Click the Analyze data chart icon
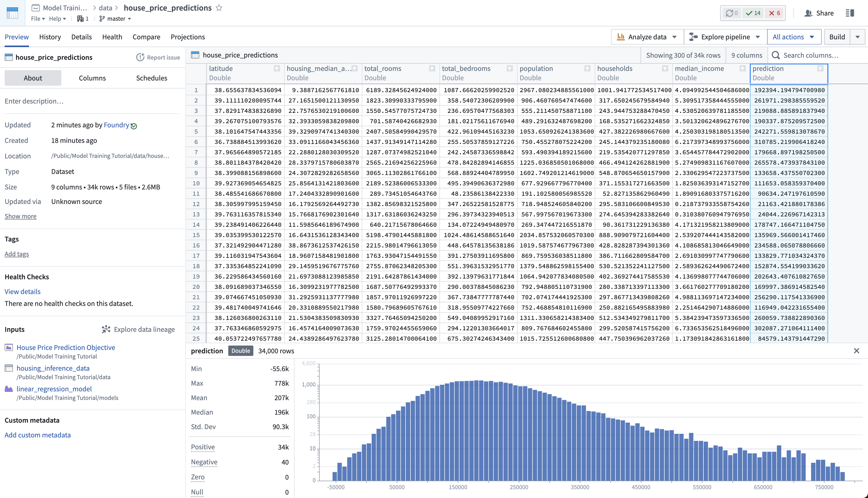Viewport: 868px width, 498px height. tap(621, 36)
